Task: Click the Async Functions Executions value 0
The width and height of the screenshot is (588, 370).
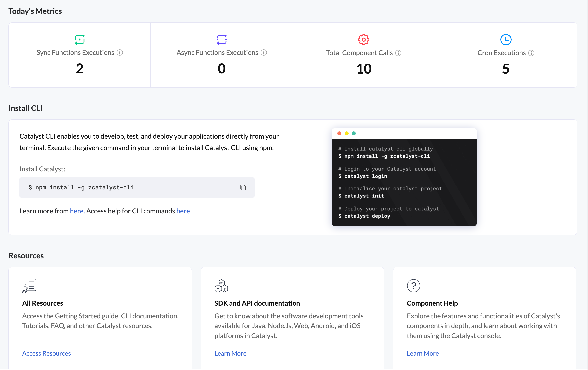Action: (x=222, y=69)
